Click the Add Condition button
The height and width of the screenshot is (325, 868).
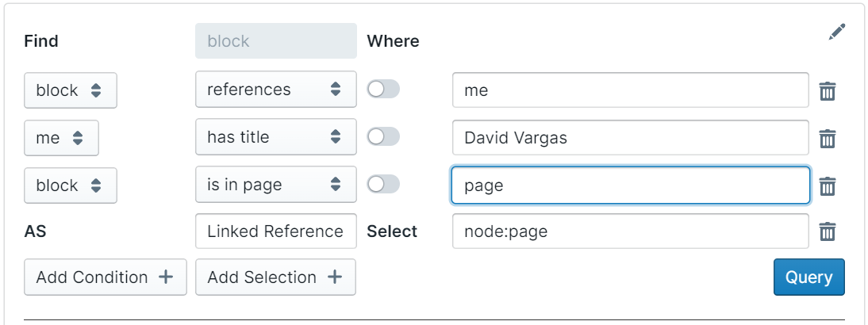tap(105, 277)
